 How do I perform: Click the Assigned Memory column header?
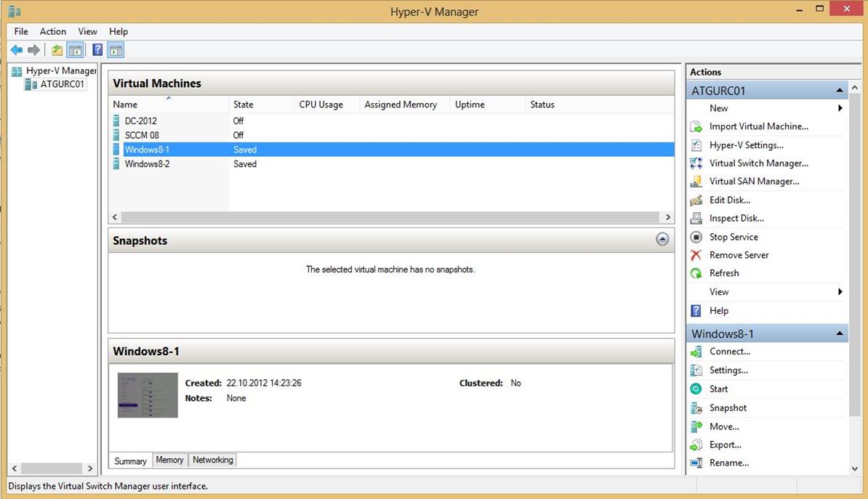405,105
